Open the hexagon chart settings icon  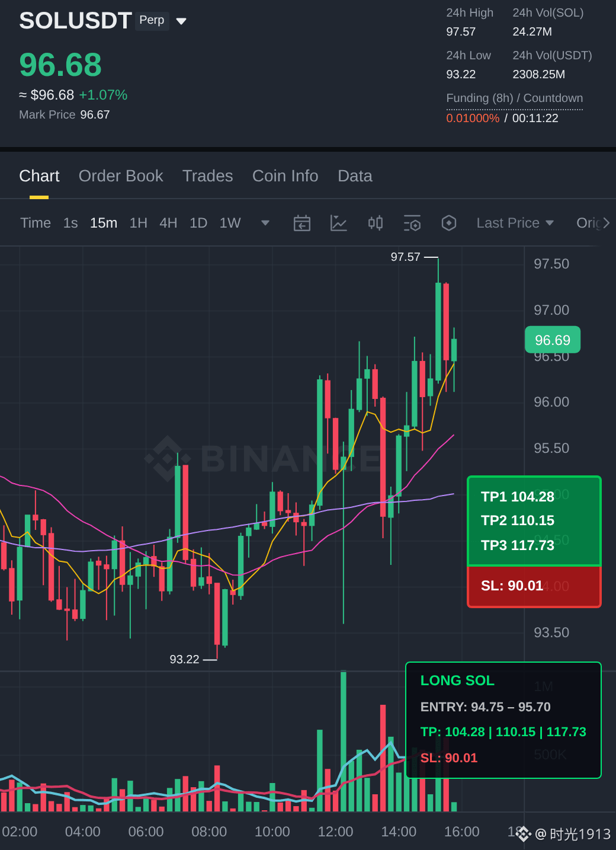[x=449, y=223]
